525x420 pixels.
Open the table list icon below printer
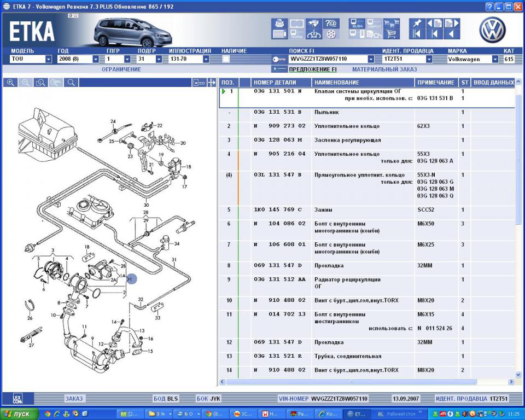click(x=279, y=34)
